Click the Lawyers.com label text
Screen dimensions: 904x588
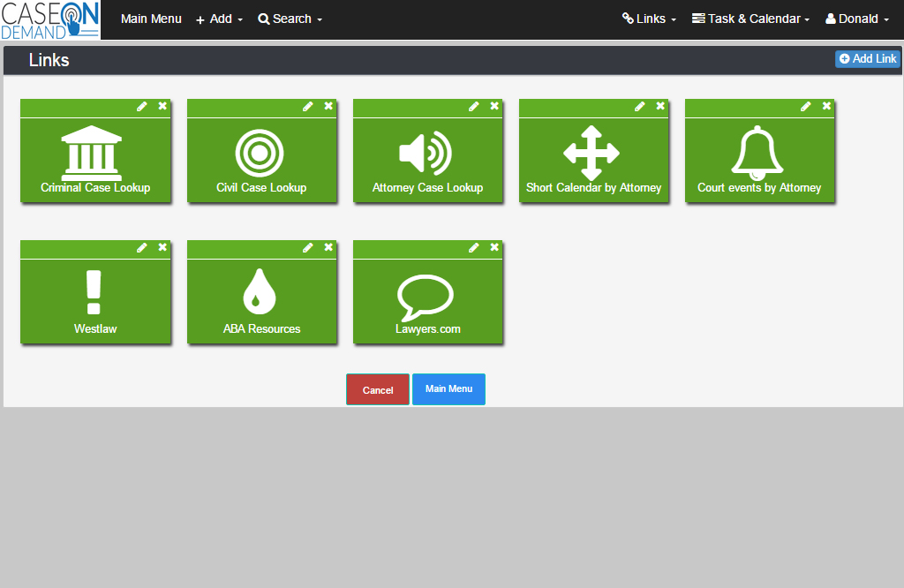point(428,329)
